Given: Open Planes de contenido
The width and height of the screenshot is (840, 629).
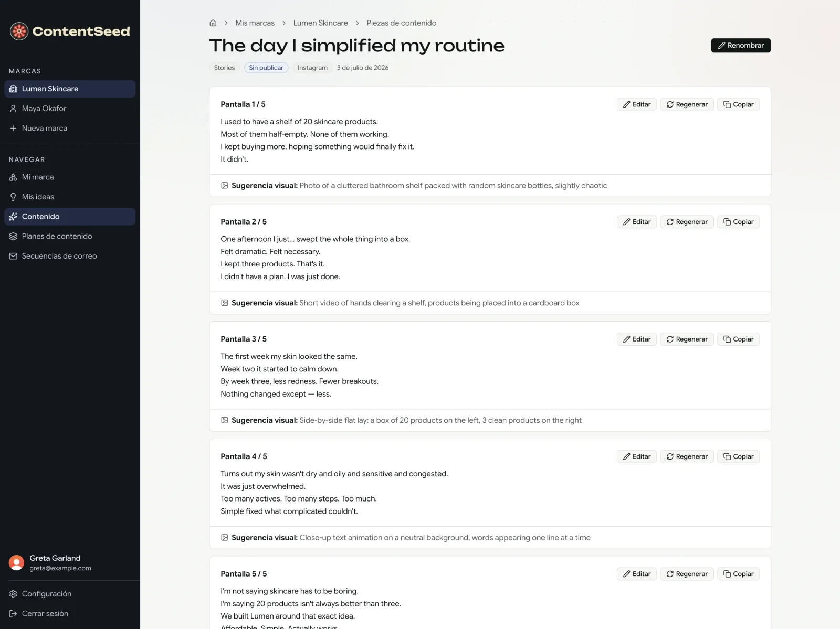Looking at the screenshot, I should tap(70, 236).
